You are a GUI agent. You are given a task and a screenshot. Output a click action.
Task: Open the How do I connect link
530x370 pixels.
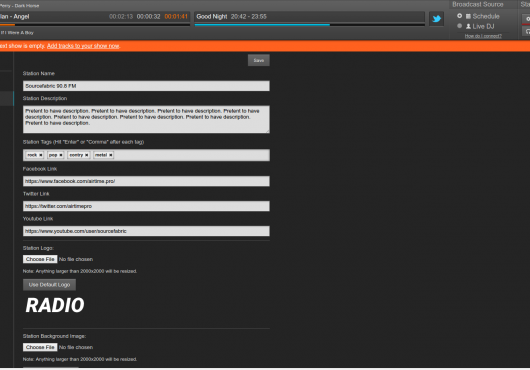point(483,36)
